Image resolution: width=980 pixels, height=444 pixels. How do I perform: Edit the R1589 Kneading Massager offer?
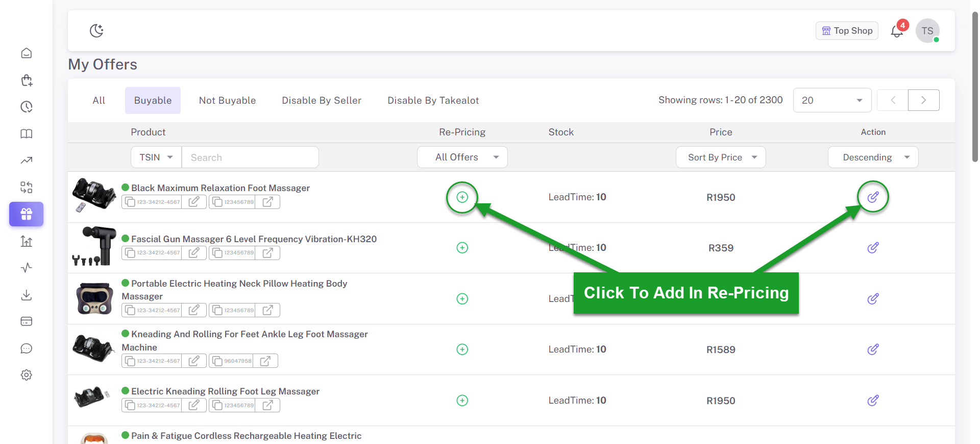pyautogui.click(x=873, y=349)
